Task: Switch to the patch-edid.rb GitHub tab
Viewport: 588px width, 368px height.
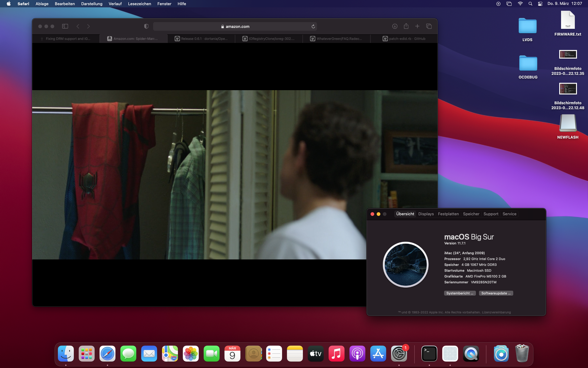Action: pos(404,39)
